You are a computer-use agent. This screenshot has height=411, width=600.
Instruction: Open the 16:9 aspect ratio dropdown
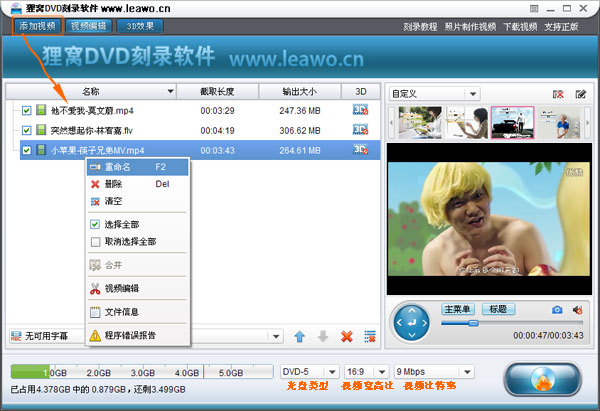click(382, 372)
